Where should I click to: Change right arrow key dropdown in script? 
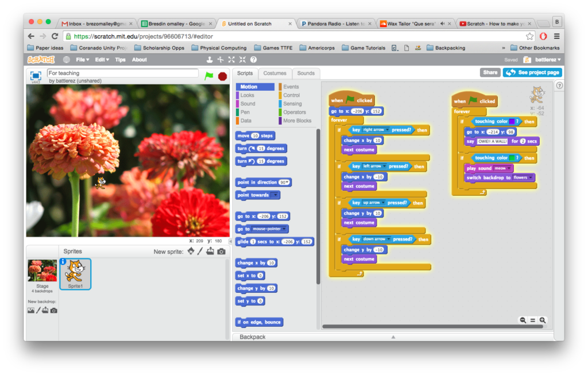[x=376, y=130]
